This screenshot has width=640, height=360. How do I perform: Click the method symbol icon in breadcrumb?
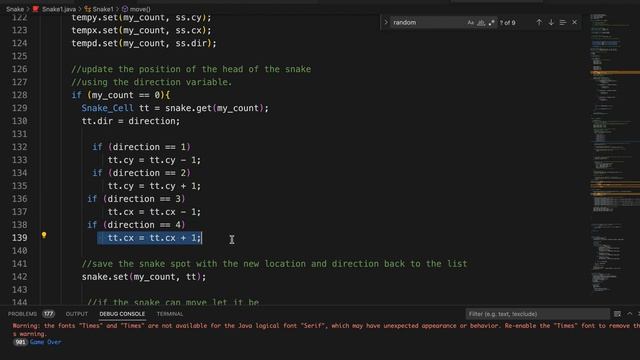pyautogui.click(x=125, y=9)
